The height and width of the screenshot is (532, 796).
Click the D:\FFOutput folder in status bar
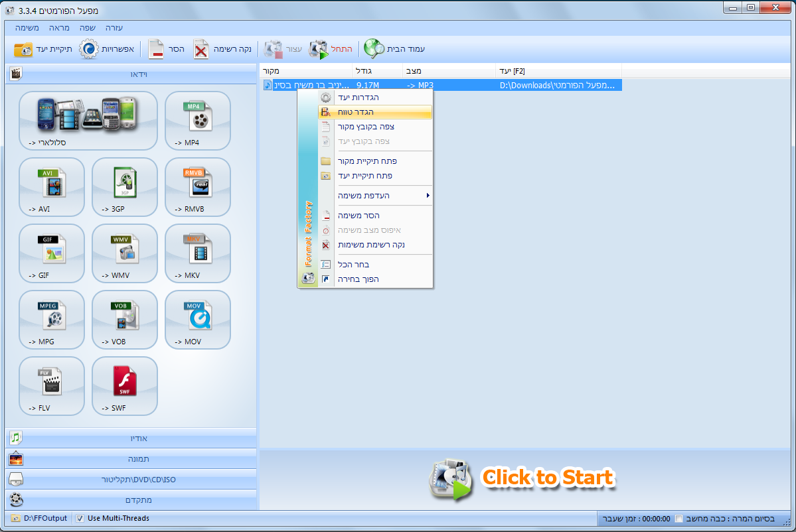pos(40,518)
